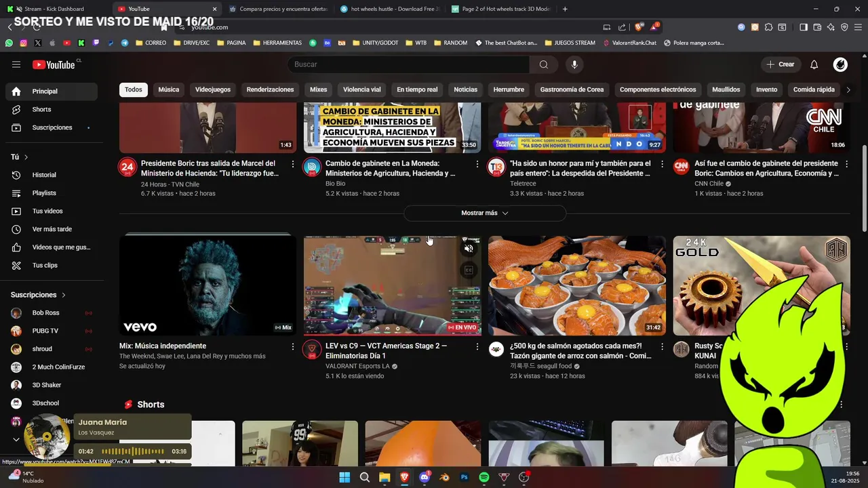868x488 pixels.
Task: Open Brave Rewards triangle icon
Action: coord(654,27)
